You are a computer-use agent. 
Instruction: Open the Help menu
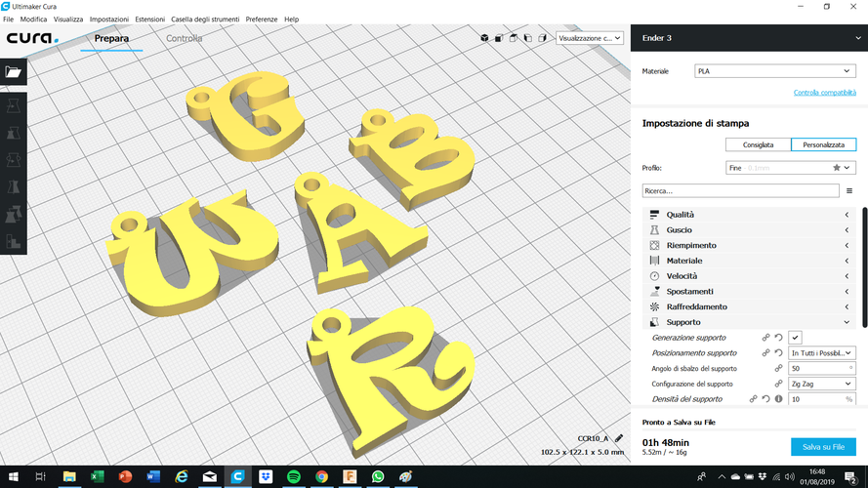[291, 20]
